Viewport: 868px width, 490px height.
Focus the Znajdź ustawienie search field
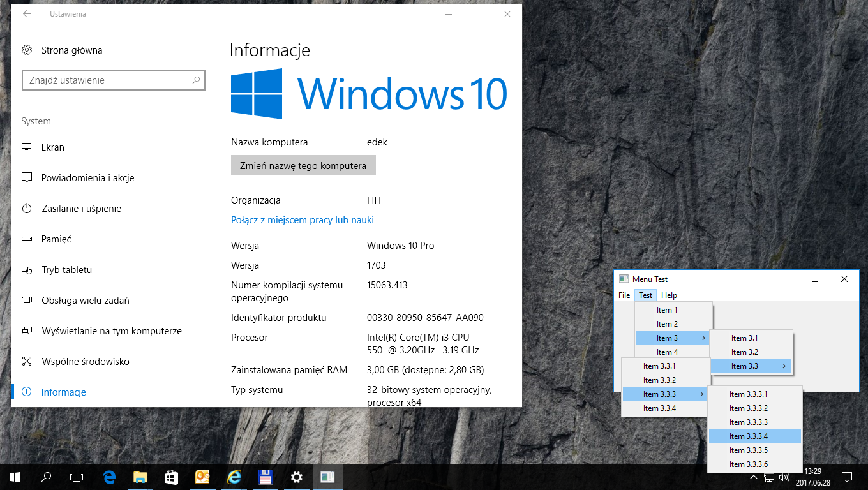tap(114, 80)
